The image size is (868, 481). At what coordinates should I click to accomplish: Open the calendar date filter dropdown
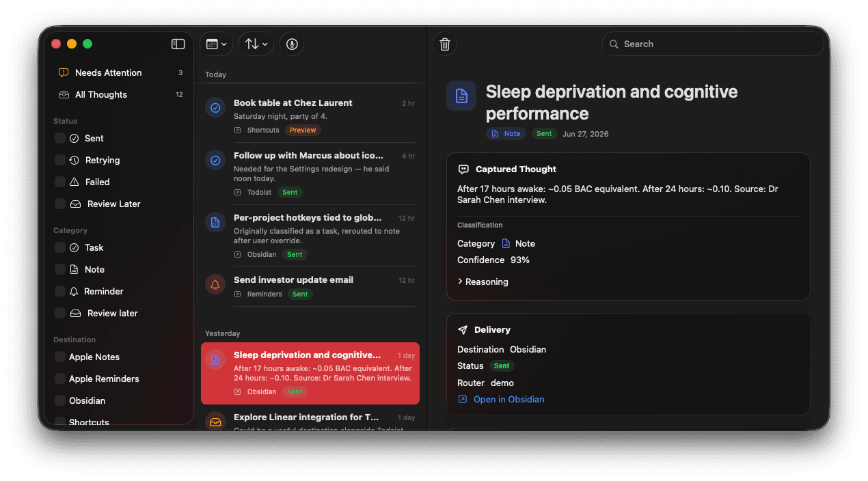point(216,44)
